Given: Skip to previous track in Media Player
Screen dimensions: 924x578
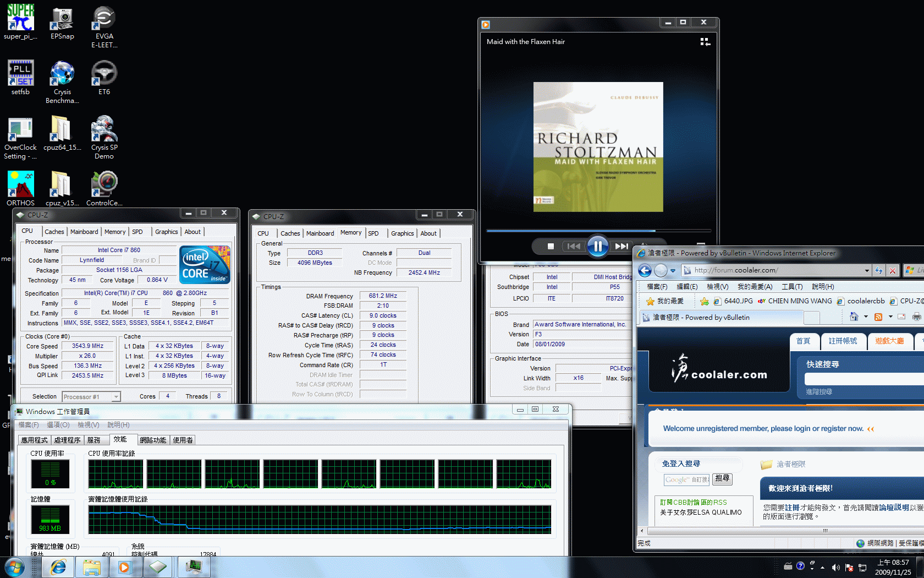Looking at the screenshot, I should (574, 246).
